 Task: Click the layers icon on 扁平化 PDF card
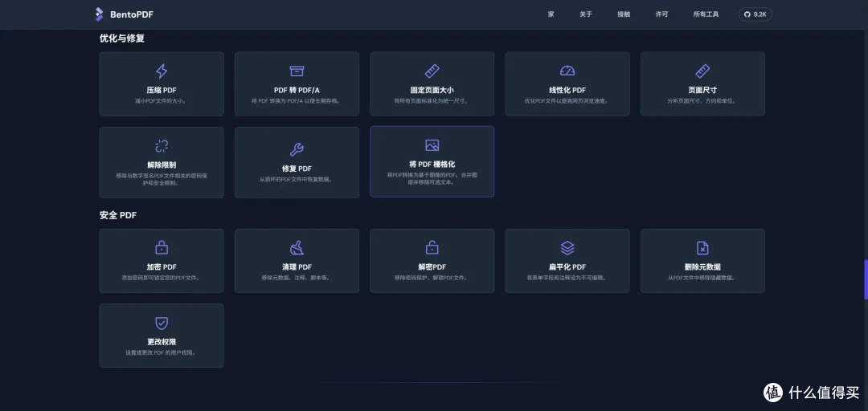[x=567, y=247]
